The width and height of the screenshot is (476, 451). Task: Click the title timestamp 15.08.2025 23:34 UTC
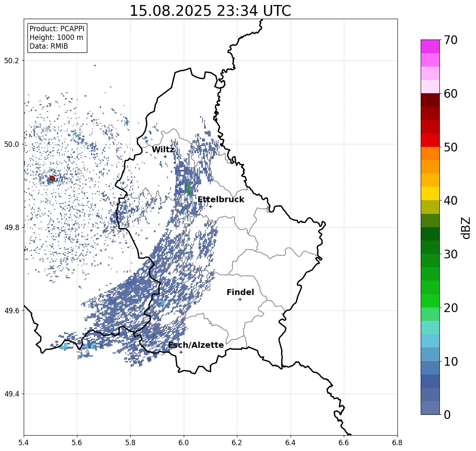click(210, 11)
